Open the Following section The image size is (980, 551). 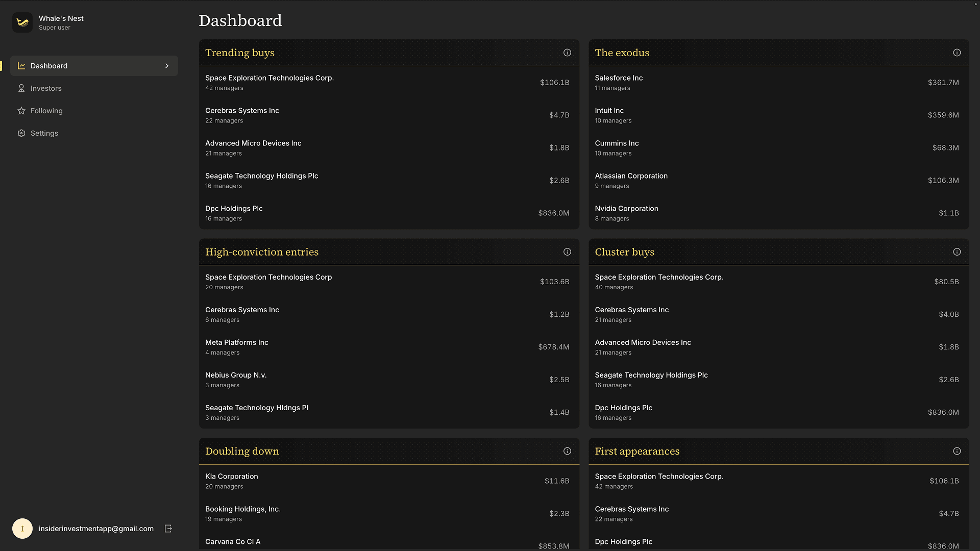[94, 111]
